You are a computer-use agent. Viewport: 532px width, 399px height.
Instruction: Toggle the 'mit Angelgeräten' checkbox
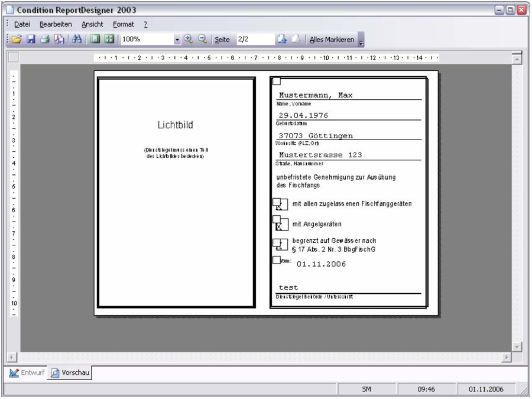[x=280, y=224]
